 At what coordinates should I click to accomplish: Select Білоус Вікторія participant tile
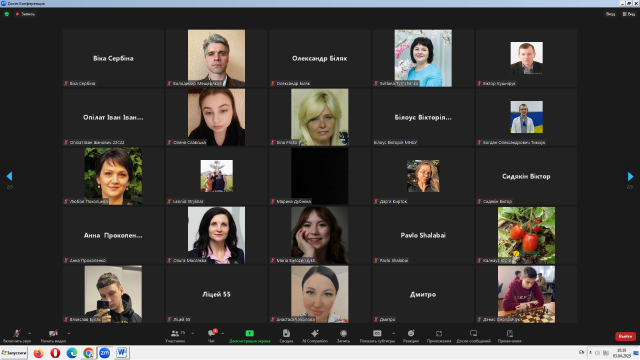point(423,117)
